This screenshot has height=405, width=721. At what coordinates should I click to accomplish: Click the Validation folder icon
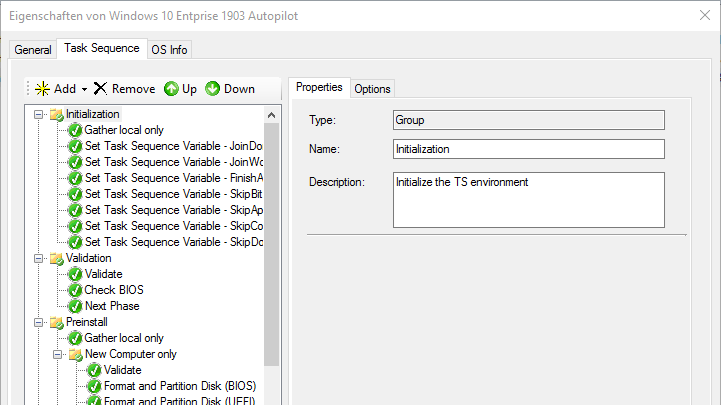pos(57,258)
